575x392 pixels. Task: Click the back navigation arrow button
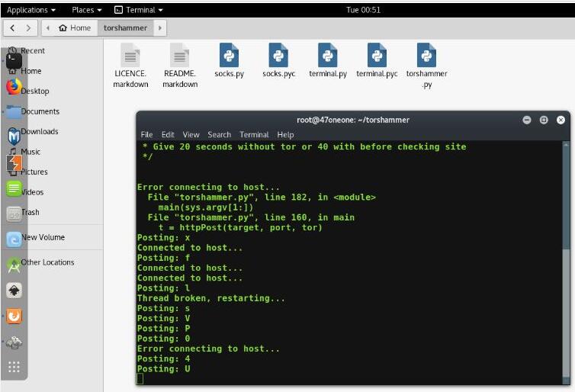pyautogui.click(x=12, y=28)
